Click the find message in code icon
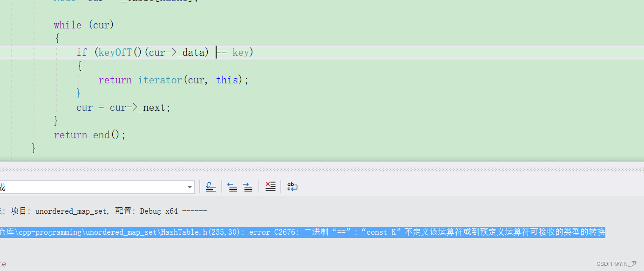Screen dimensions: 644x271 point(210,187)
